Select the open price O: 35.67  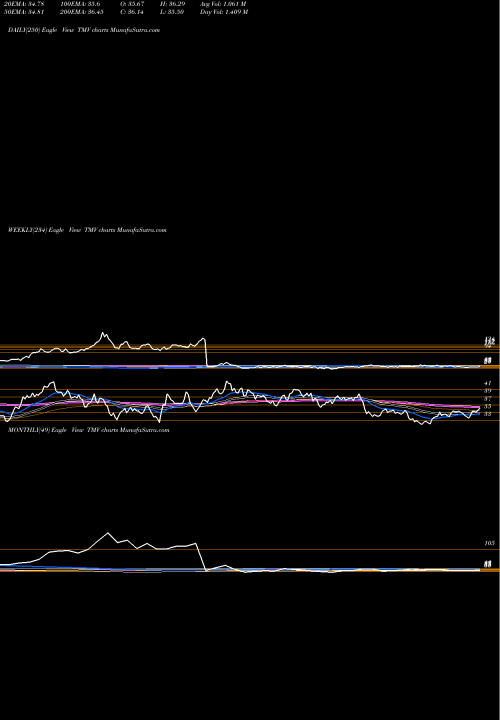[133, 4]
